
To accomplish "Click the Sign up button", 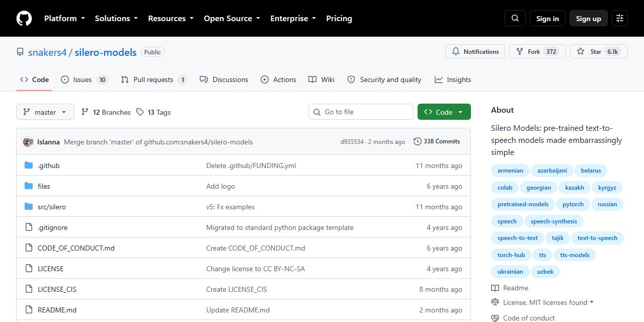I will point(589,19).
